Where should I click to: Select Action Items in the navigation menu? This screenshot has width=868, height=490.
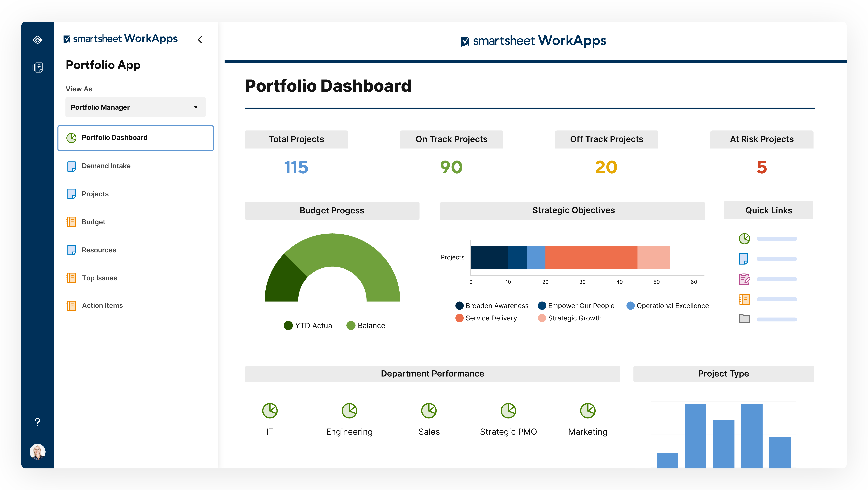(102, 305)
